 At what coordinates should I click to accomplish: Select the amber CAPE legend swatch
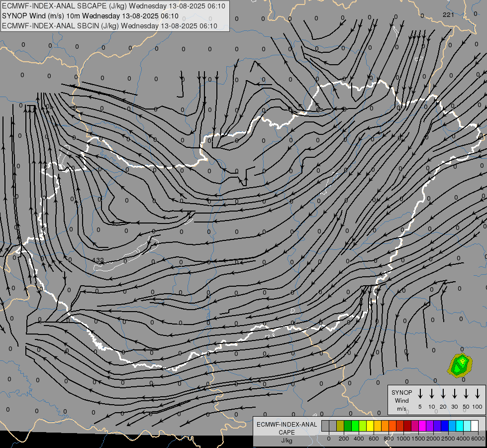tap(378, 426)
